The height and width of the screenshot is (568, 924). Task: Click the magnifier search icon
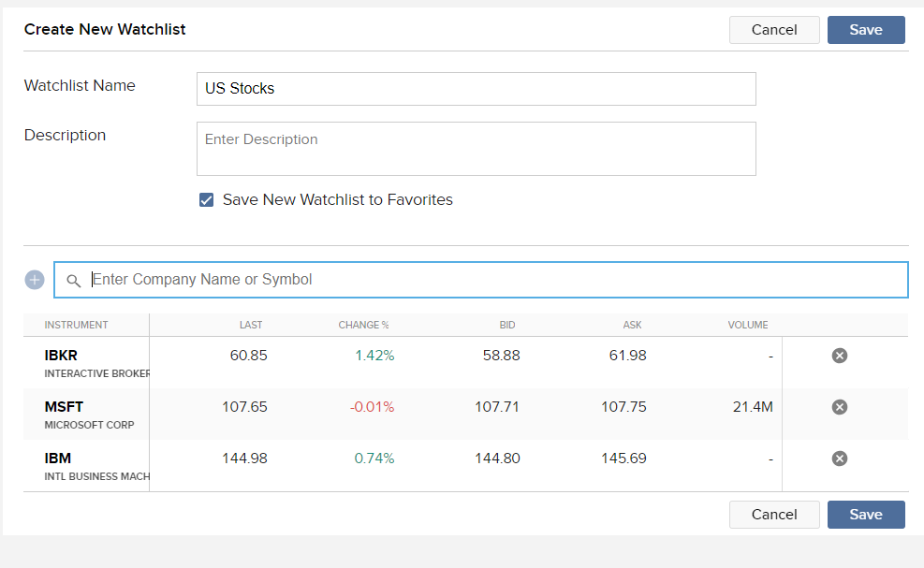pos(74,280)
